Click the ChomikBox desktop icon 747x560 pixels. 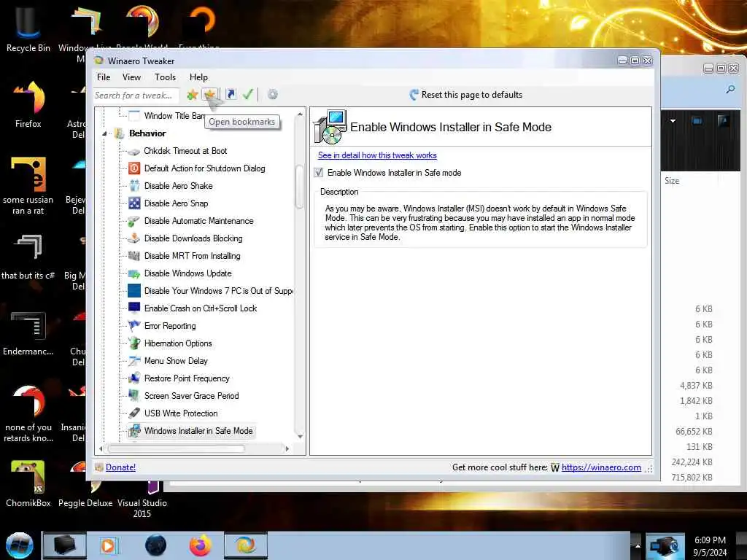[x=28, y=477]
